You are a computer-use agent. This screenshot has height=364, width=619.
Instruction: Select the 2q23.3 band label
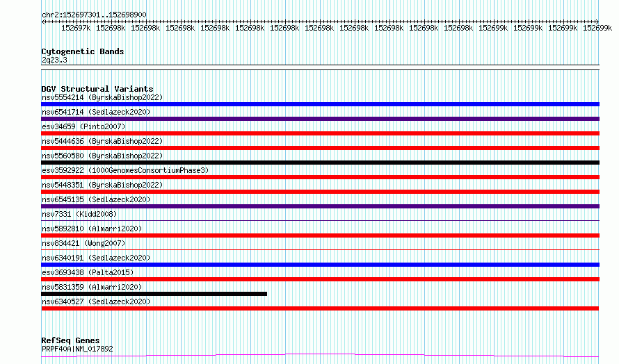coord(54,60)
